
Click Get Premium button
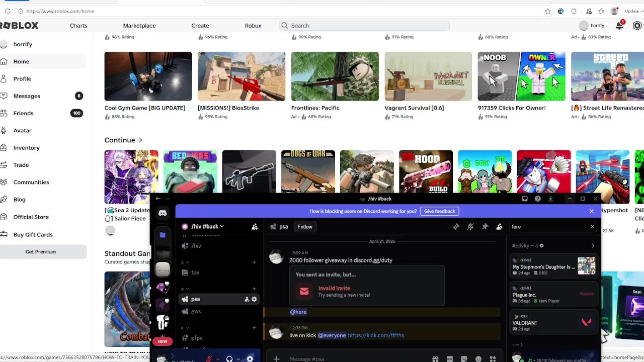41,252
